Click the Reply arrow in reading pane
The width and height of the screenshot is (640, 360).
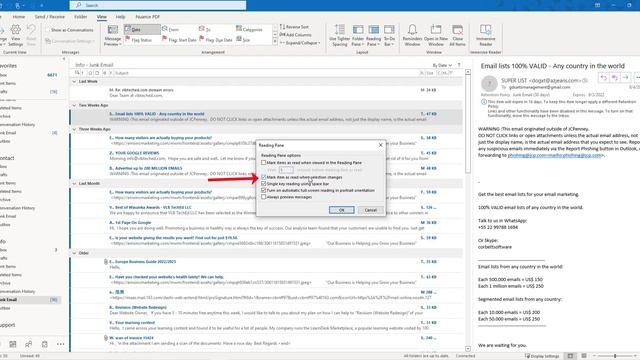pos(604,78)
